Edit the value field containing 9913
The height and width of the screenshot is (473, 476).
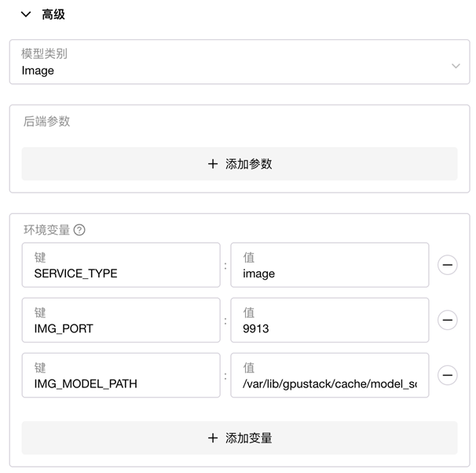[330, 320]
